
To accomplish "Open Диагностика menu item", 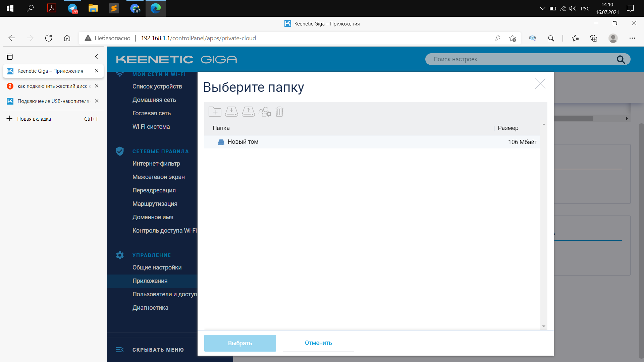I will tap(150, 308).
